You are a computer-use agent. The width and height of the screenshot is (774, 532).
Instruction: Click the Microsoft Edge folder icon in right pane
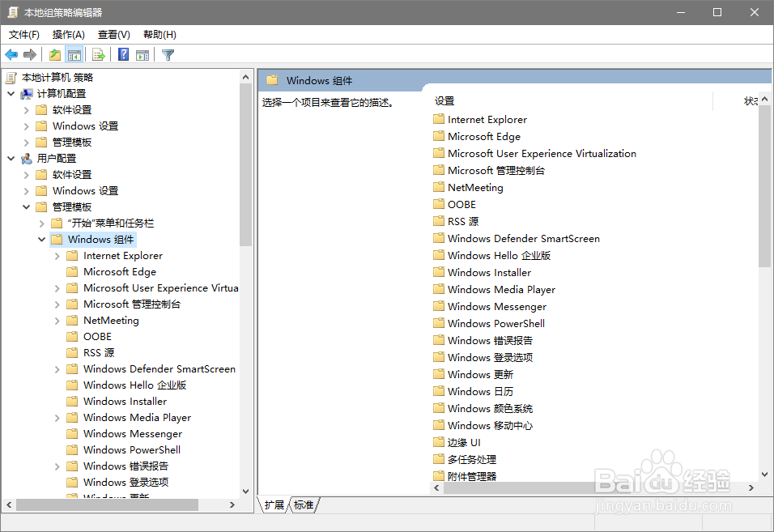[439, 136]
